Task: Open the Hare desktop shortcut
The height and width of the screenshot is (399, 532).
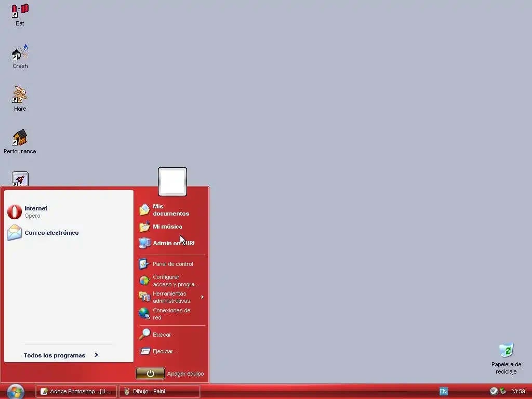Action: click(20, 99)
